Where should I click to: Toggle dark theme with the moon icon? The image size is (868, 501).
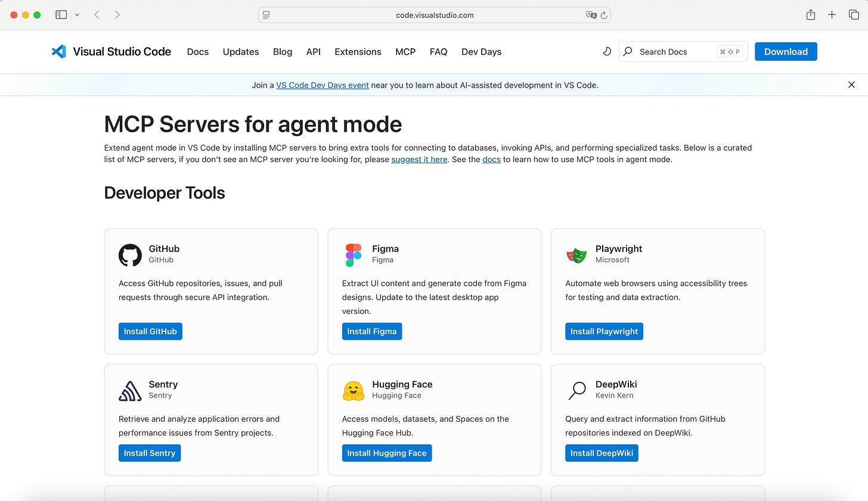pos(607,52)
